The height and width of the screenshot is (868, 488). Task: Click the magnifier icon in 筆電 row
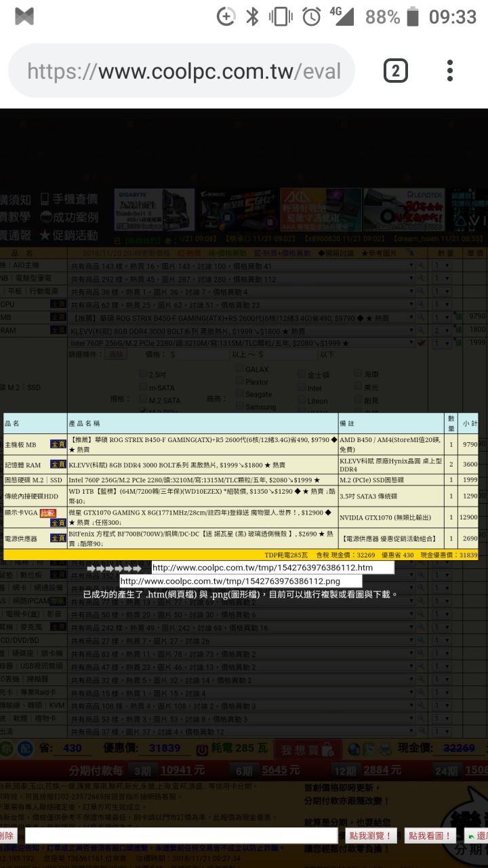(422, 279)
